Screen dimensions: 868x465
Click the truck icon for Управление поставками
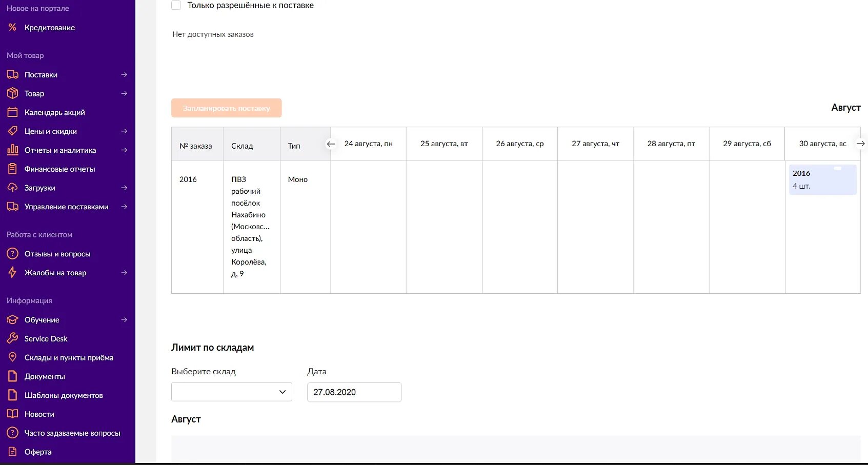pos(12,207)
